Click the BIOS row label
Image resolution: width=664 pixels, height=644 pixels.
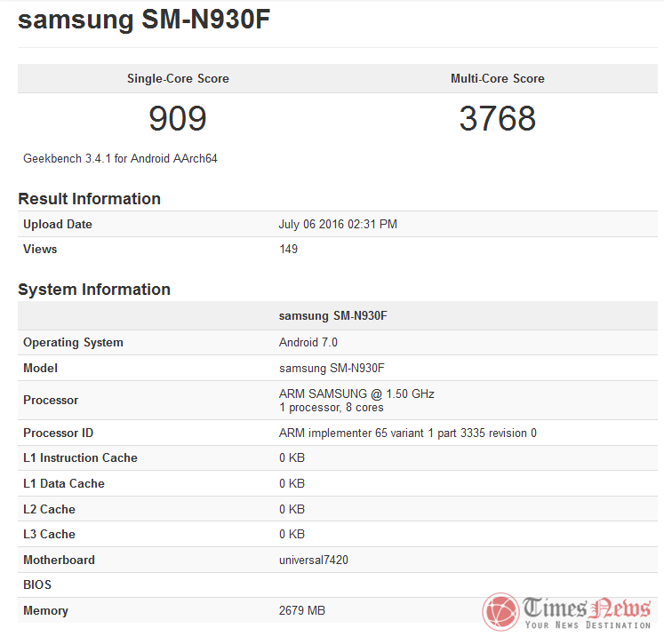coord(37,585)
